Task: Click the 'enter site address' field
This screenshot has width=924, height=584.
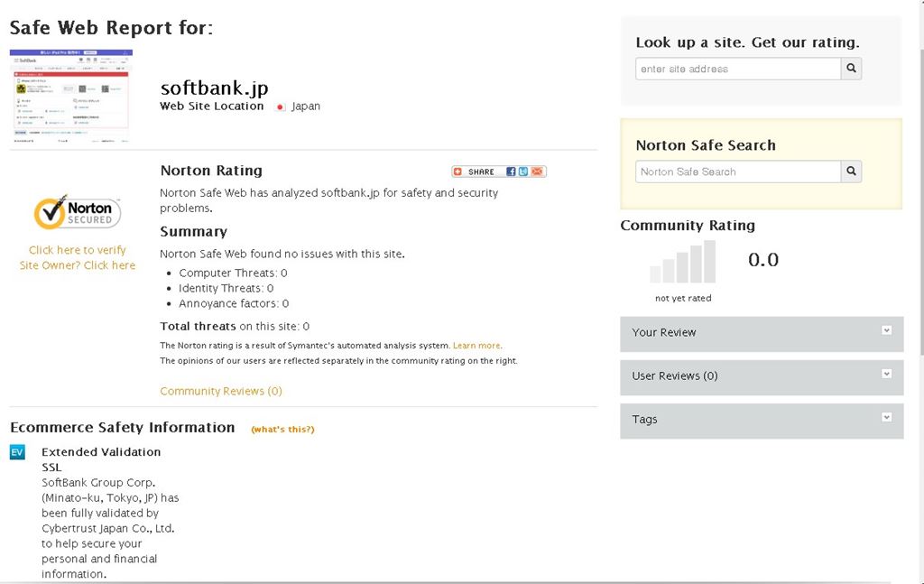Action: tap(738, 69)
